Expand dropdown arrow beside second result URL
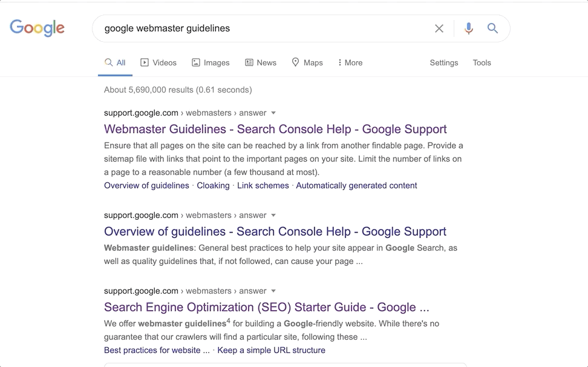Viewport: 588px width, 367px height. click(x=273, y=215)
